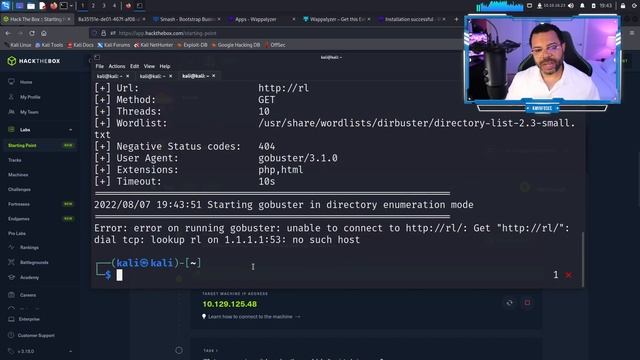
Task: Close the third kali@kali terminal tab
Action: (x=213, y=76)
